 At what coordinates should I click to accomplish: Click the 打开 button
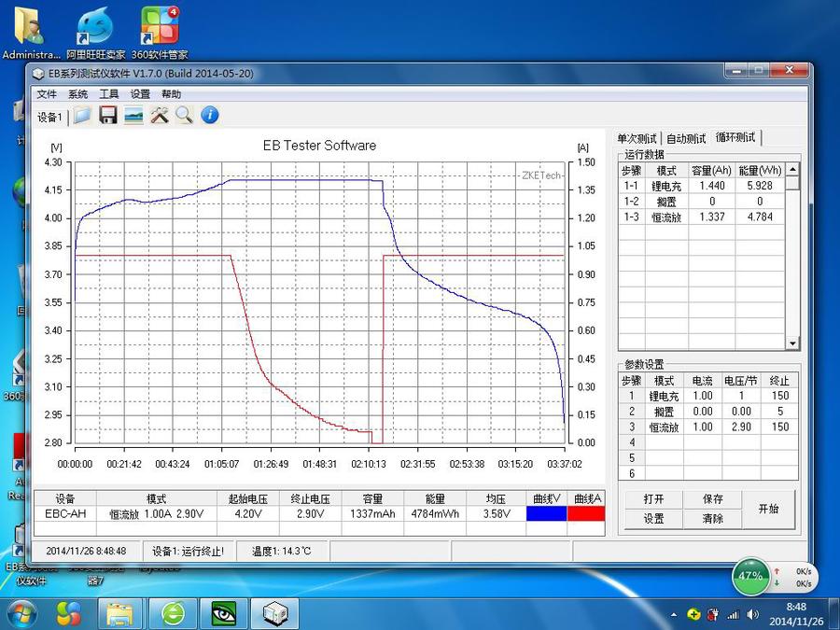click(653, 499)
